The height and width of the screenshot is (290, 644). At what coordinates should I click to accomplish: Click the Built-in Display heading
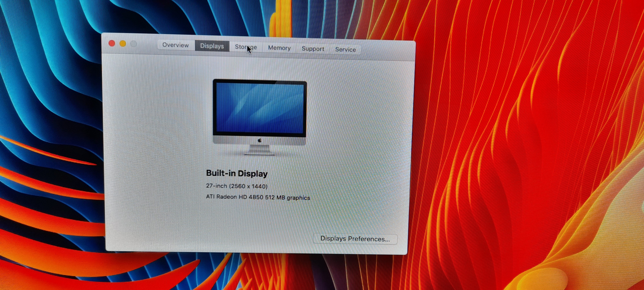[x=237, y=173]
